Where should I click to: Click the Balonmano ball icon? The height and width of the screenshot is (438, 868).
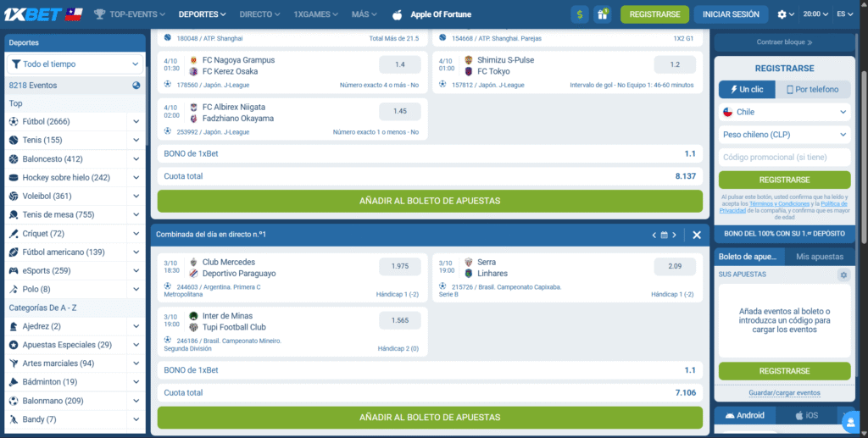(x=14, y=401)
